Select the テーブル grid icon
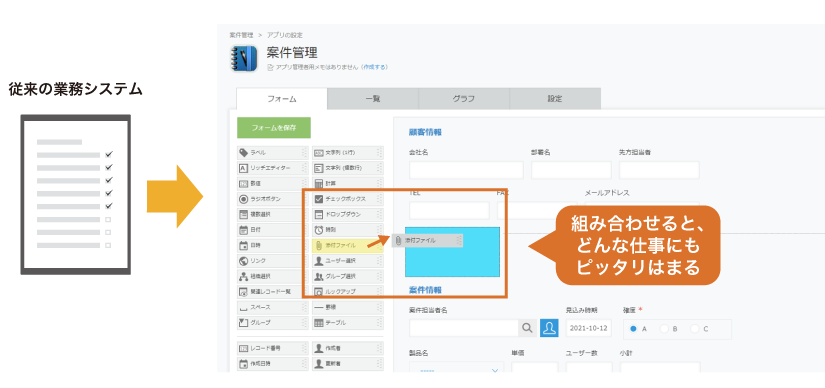Screen dimensions: 825x388 [318, 322]
